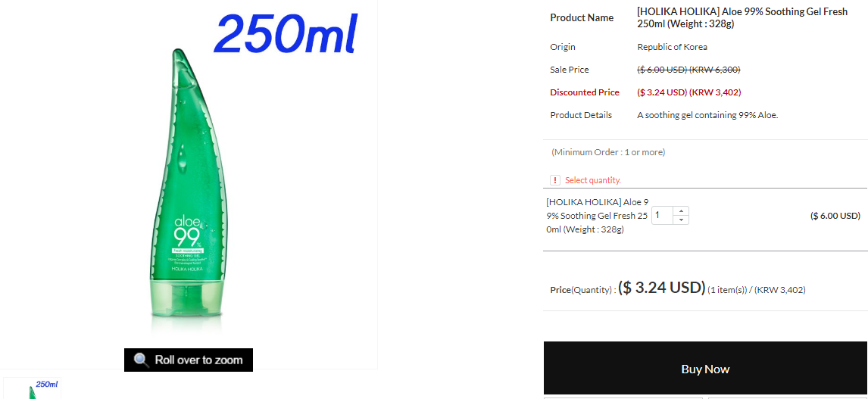
Task: Click the magnifier icon in the zoom label
Action: (142, 360)
